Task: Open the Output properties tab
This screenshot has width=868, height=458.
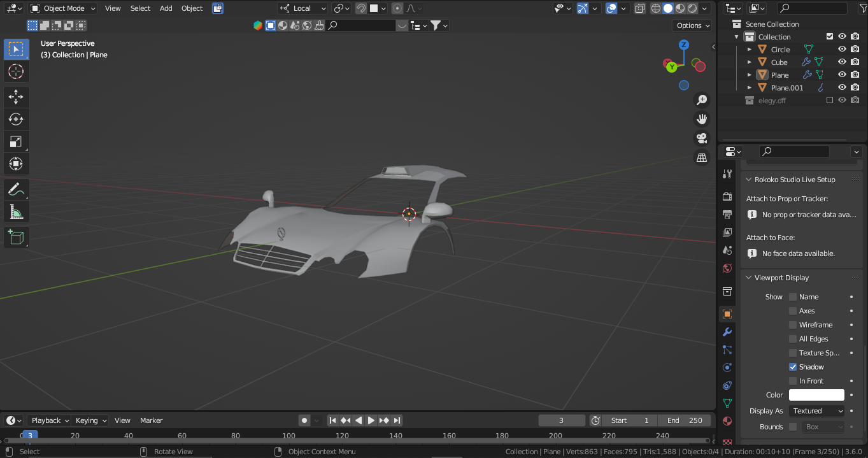Action: 727,214
